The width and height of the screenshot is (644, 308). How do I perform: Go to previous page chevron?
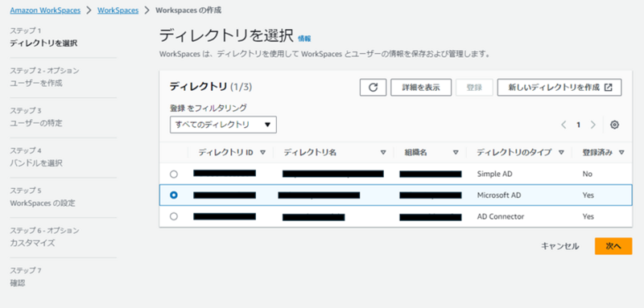coord(564,125)
